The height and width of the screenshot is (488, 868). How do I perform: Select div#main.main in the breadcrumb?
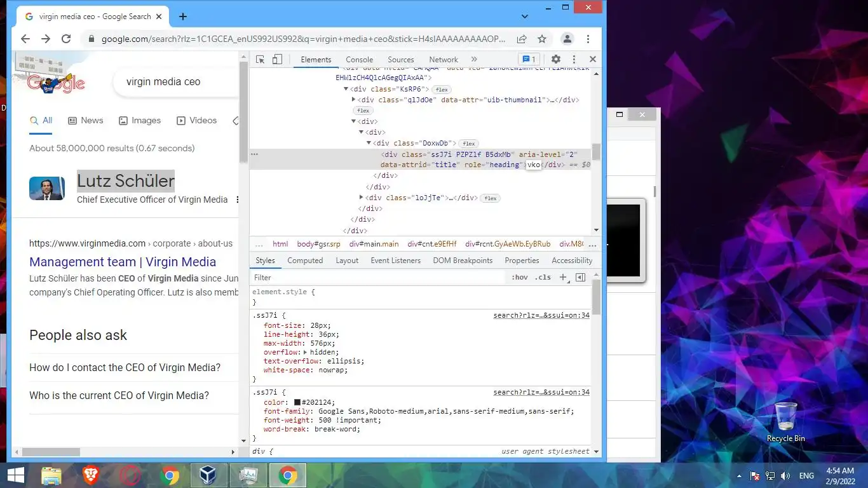(x=374, y=244)
